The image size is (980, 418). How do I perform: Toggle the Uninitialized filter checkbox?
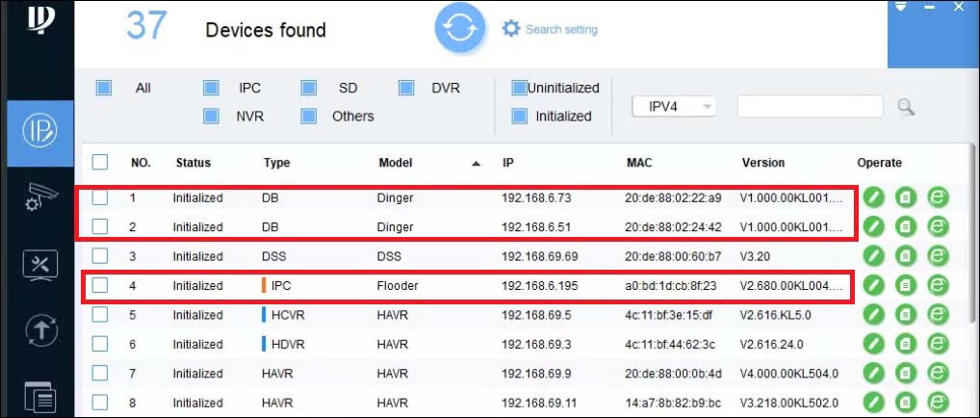[519, 88]
